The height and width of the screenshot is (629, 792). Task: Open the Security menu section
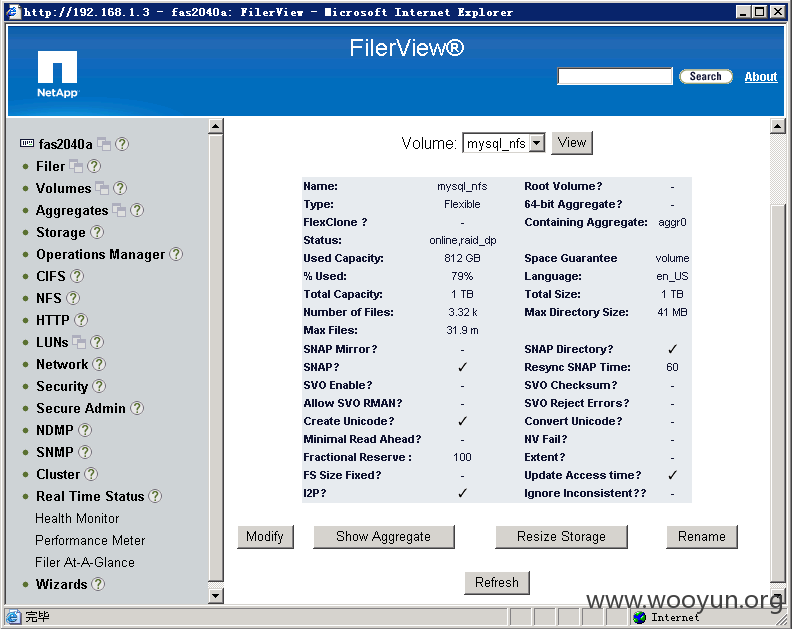[62, 386]
